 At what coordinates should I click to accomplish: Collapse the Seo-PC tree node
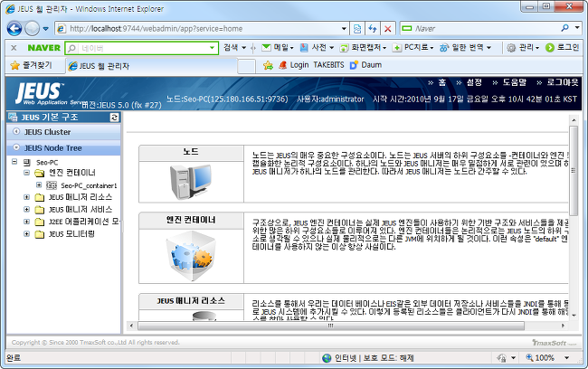pyautogui.click(x=14, y=162)
